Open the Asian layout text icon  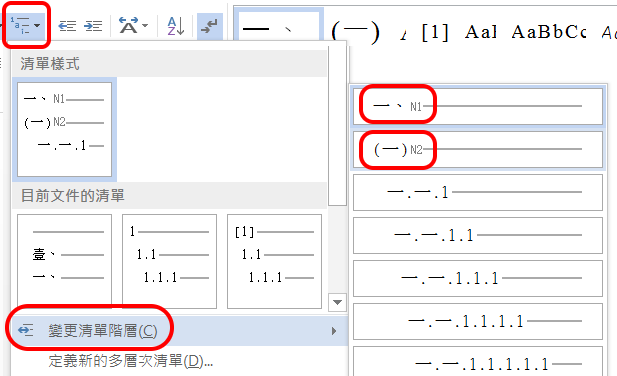[x=128, y=26]
